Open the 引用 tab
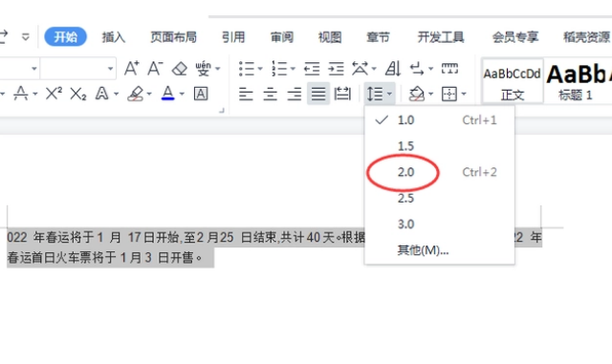 (x=233, y=37)
